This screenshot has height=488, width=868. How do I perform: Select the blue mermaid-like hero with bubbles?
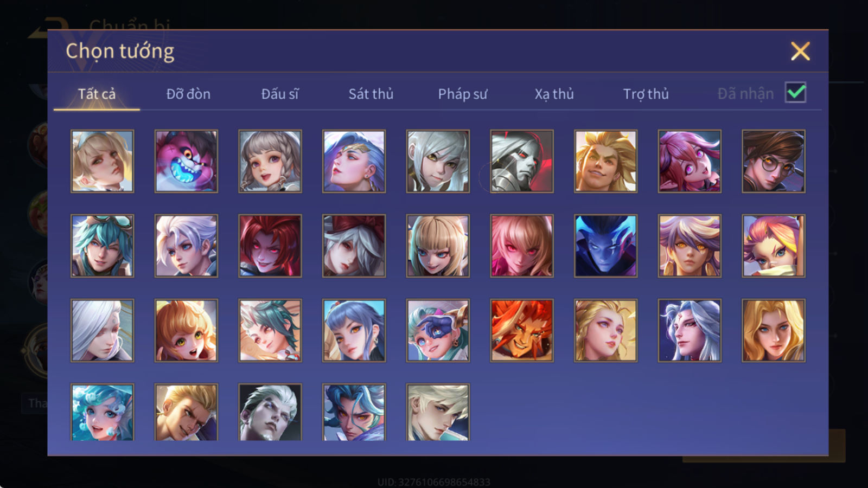(102, 412)
